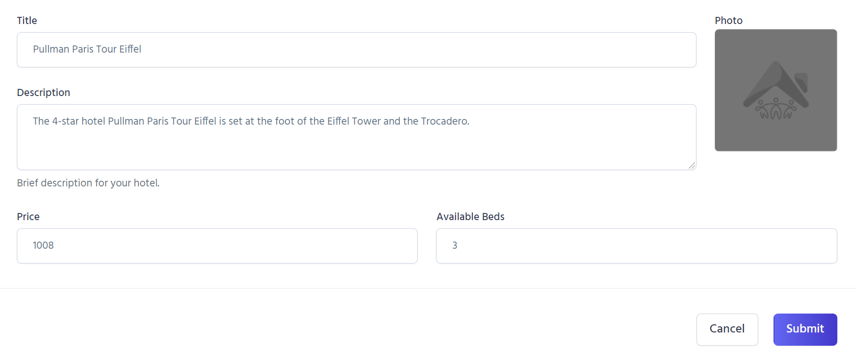Place cursor on the word 'Trocadero' in description
The width and height of the screenshot is (868, 358).
point(444,121)
